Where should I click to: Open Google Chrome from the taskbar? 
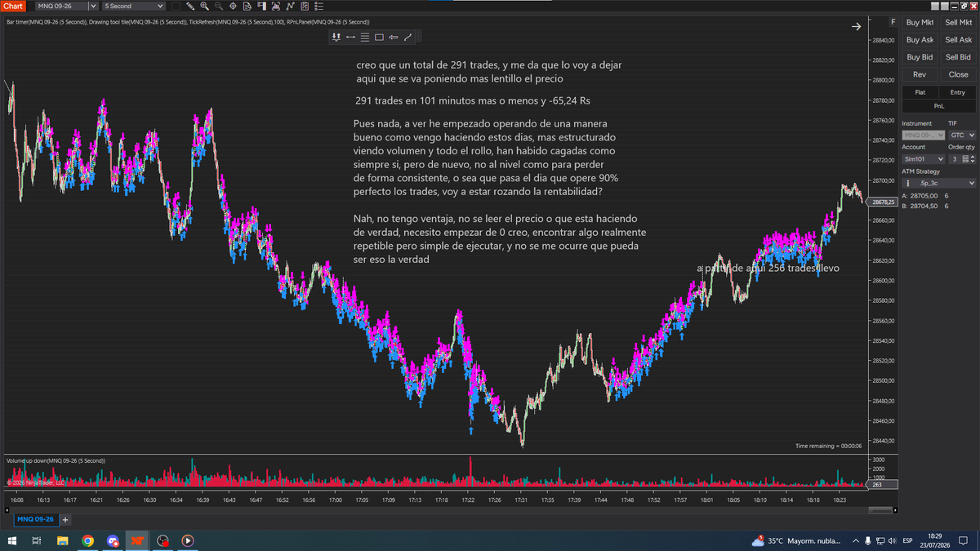87,540
